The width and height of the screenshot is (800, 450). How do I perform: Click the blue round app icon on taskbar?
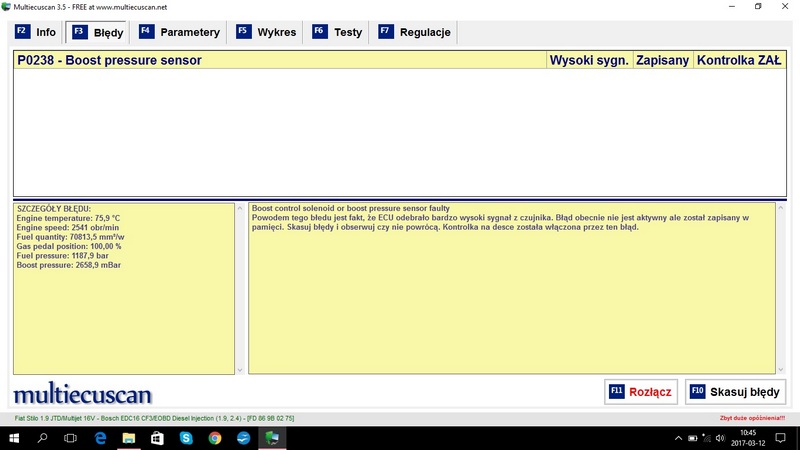point(243,438)
